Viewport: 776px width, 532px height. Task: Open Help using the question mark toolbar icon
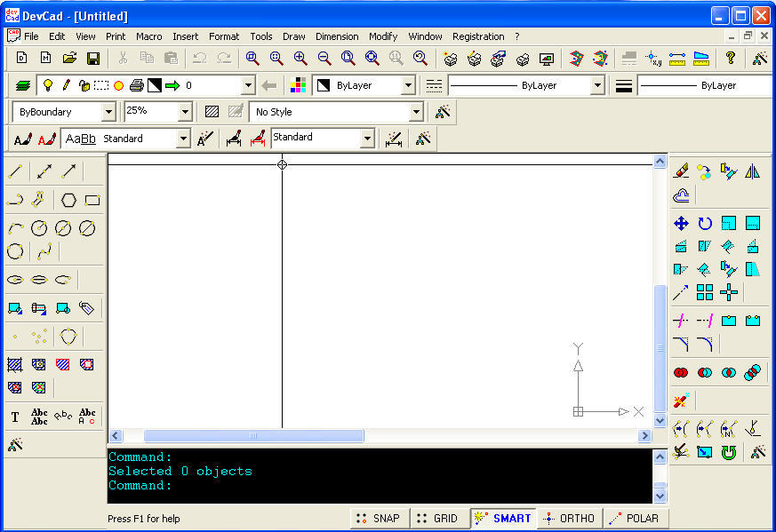point(730,57)
